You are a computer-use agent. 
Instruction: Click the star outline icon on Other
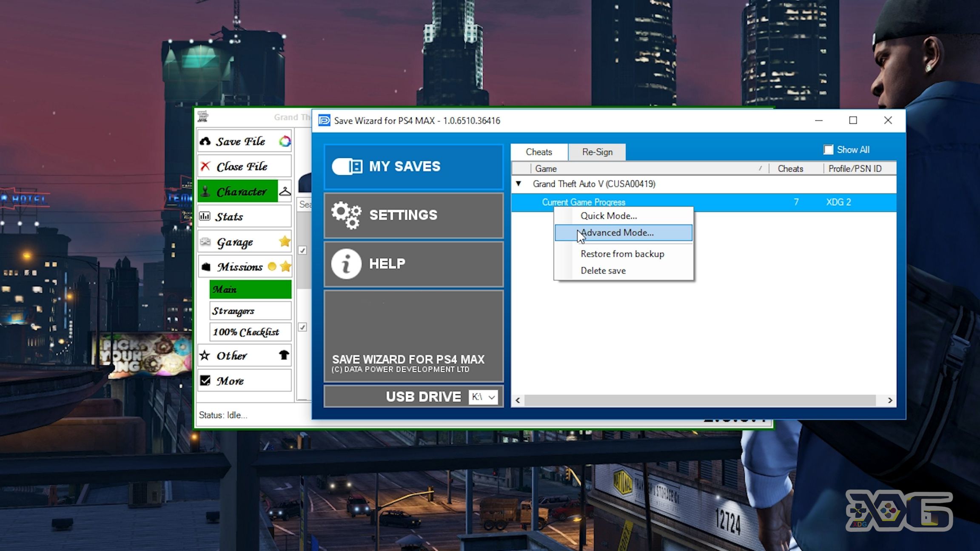pos(205,355)
